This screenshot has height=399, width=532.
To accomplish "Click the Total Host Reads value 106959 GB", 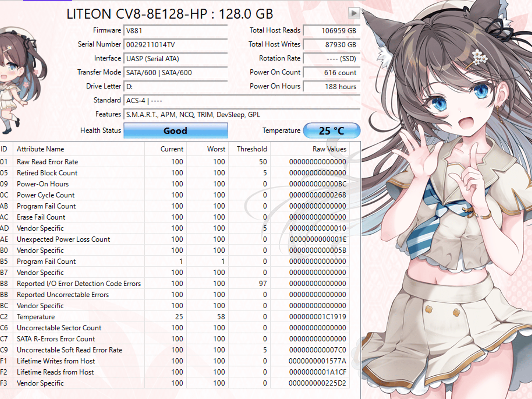I will click(x=332, y=31).
